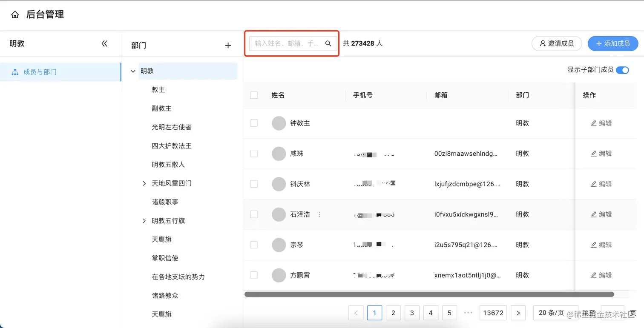
Task: Jump forward via pagination ellipsis
Action: pyautogui.click(x=468, y=313)
